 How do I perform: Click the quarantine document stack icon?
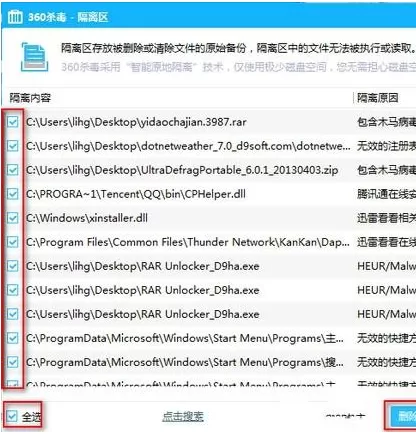(x=34, y=57)
